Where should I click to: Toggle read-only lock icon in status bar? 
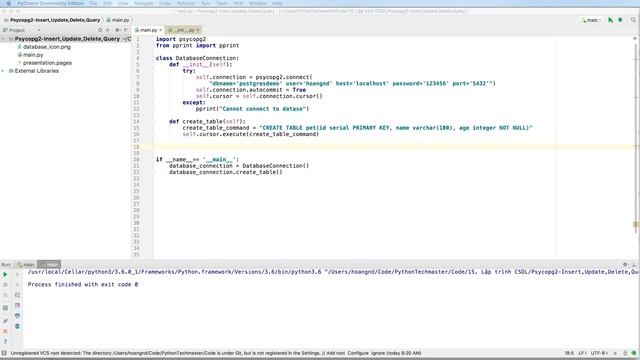[616, 353]
